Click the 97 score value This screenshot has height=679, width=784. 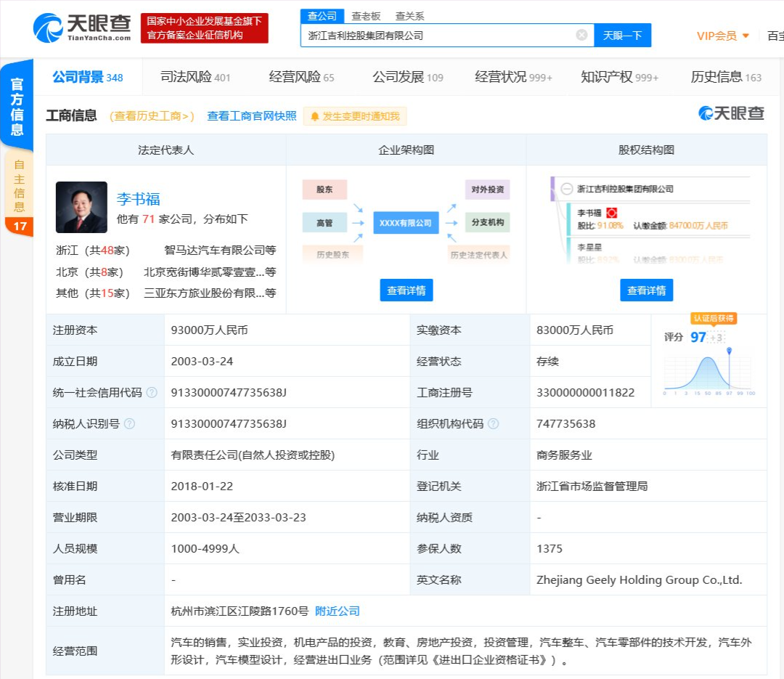click(x=698, y=337)
